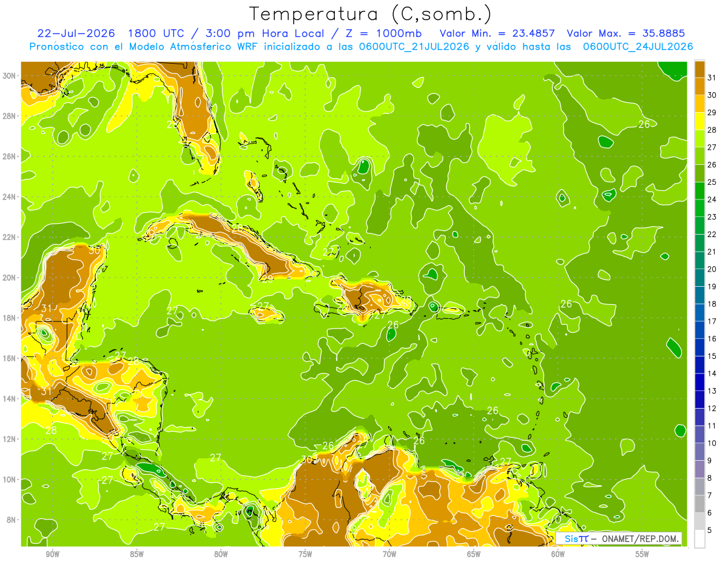
Task: Select colorbar segment between 30 and 31
Action: [699, 86]
